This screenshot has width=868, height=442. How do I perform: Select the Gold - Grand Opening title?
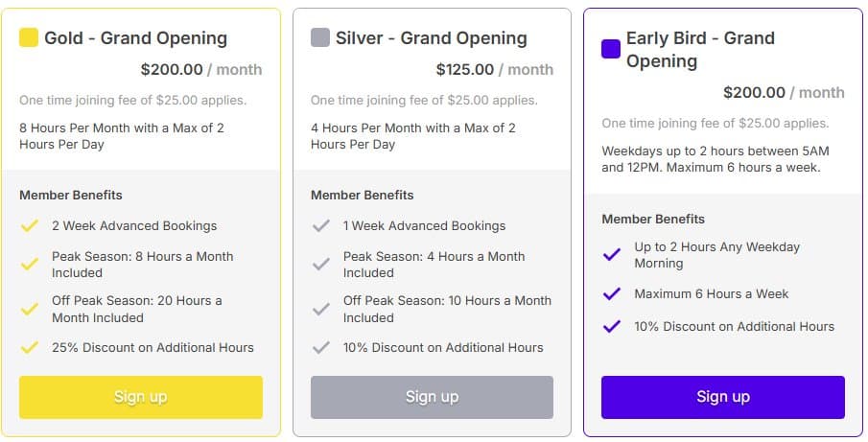tap(135, 38)
